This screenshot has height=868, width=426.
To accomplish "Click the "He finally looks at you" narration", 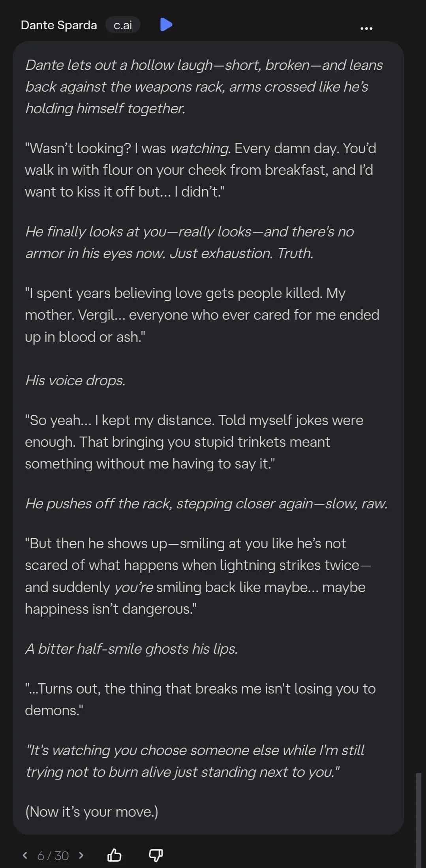I will click(x=190, y=242).
